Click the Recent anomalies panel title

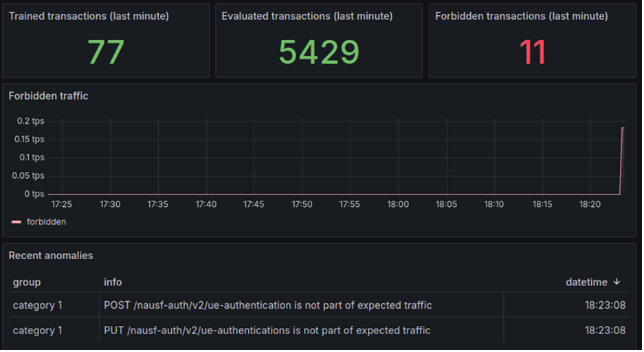(x=51, y=256)
